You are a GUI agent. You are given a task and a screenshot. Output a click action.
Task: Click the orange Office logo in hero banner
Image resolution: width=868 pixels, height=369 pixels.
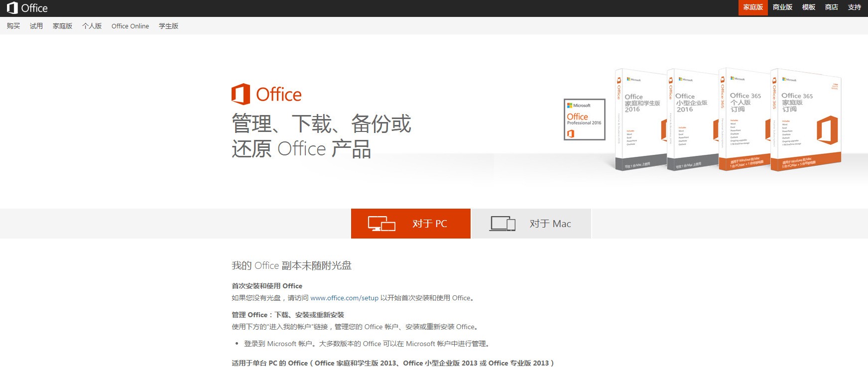click(x=266, y=94)
